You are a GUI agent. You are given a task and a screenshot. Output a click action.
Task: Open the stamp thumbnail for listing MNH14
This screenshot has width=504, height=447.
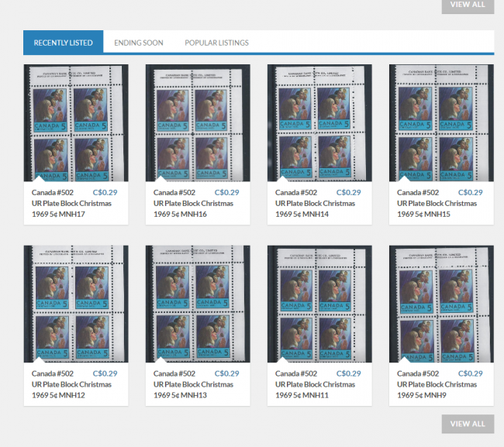[319, 123]
